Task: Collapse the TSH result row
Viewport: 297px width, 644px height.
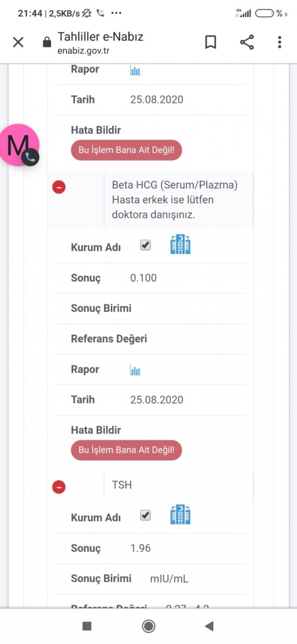Action: pos(59,487)
